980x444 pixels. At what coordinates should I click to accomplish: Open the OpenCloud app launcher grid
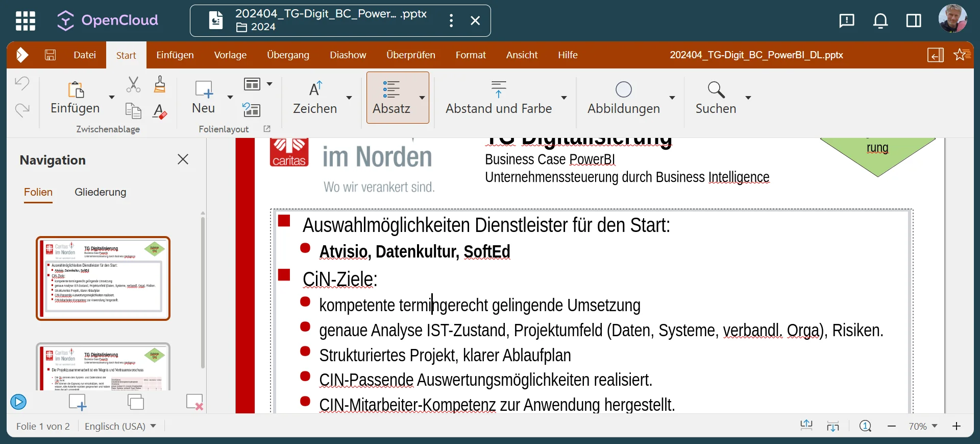(x=26, y=21)
